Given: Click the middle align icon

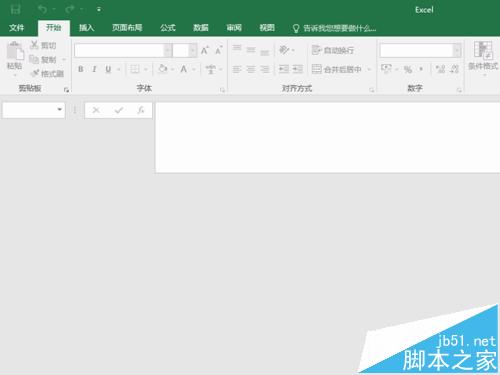Looking at the screenshot, I should pos(251,50).
